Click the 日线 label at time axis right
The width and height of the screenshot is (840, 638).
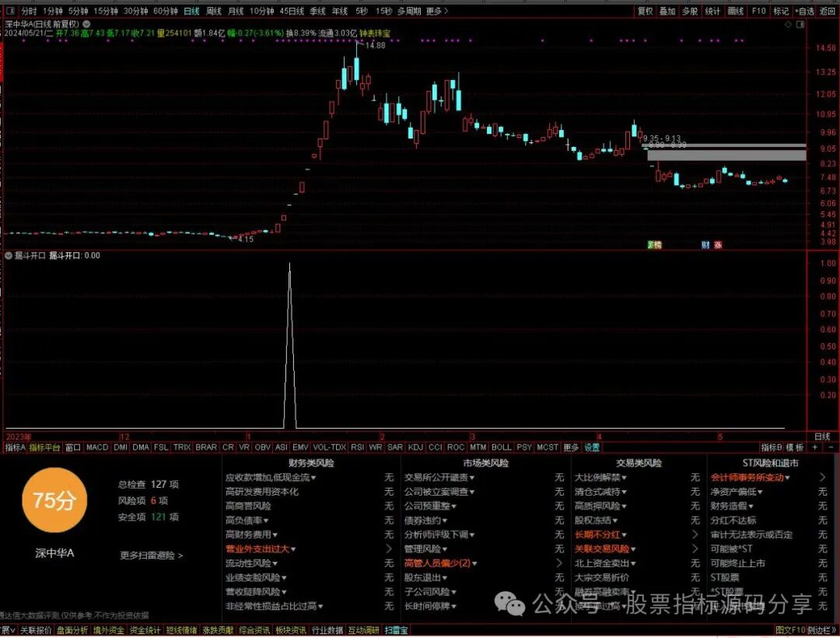tap(822, 436)
